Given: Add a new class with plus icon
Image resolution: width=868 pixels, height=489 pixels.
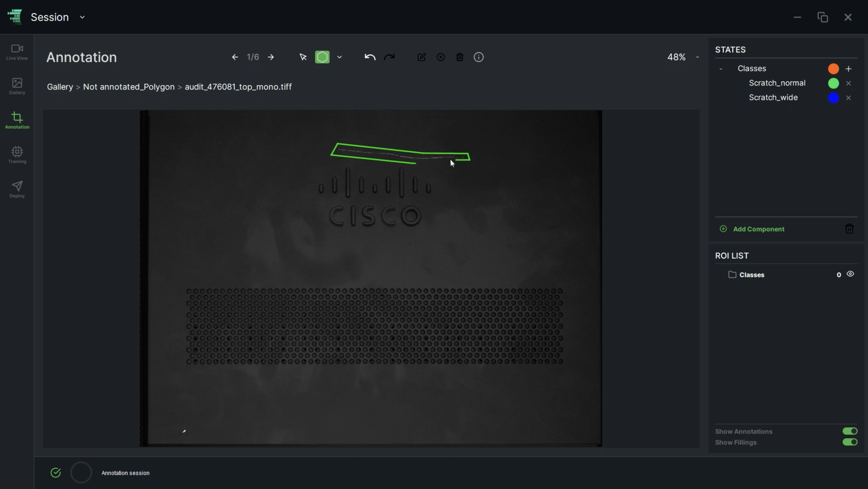Looking at the screenshot, I should point(848,69).
